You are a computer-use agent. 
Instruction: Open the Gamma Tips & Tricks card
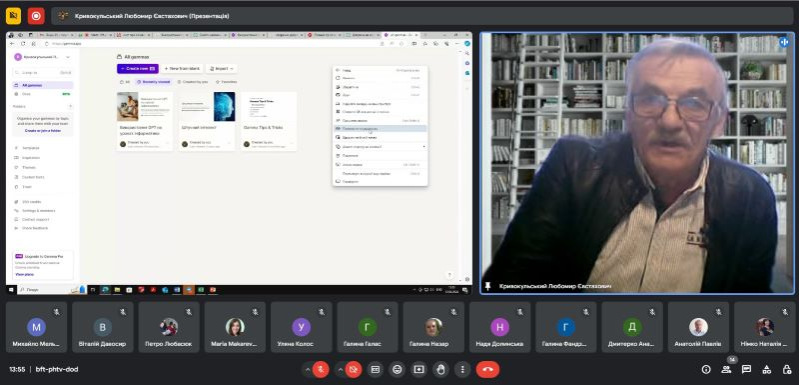tap(269, 121)
